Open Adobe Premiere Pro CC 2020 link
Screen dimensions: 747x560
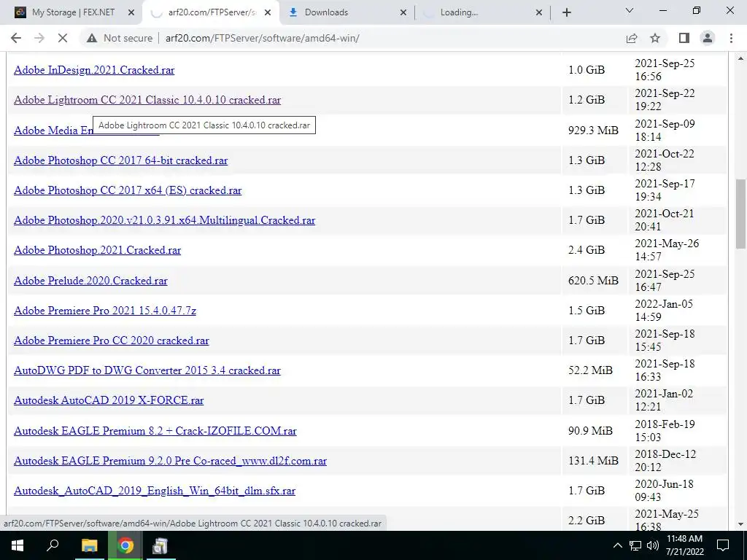point(112,341)
